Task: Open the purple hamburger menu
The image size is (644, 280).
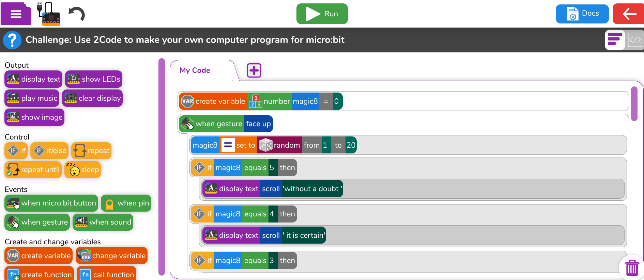Action: 16,14
